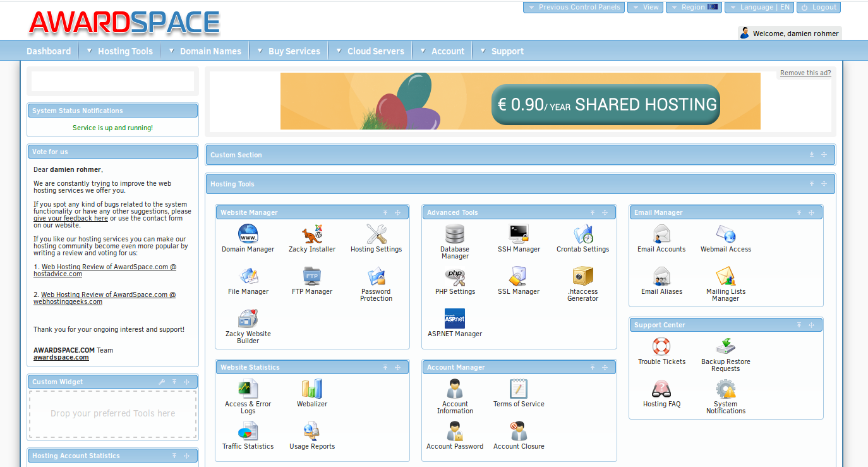Image resolution: width=868 pixels, height=467 pixels.
Task: Open the Language | EN dropdown
Action: pos(759,8)
